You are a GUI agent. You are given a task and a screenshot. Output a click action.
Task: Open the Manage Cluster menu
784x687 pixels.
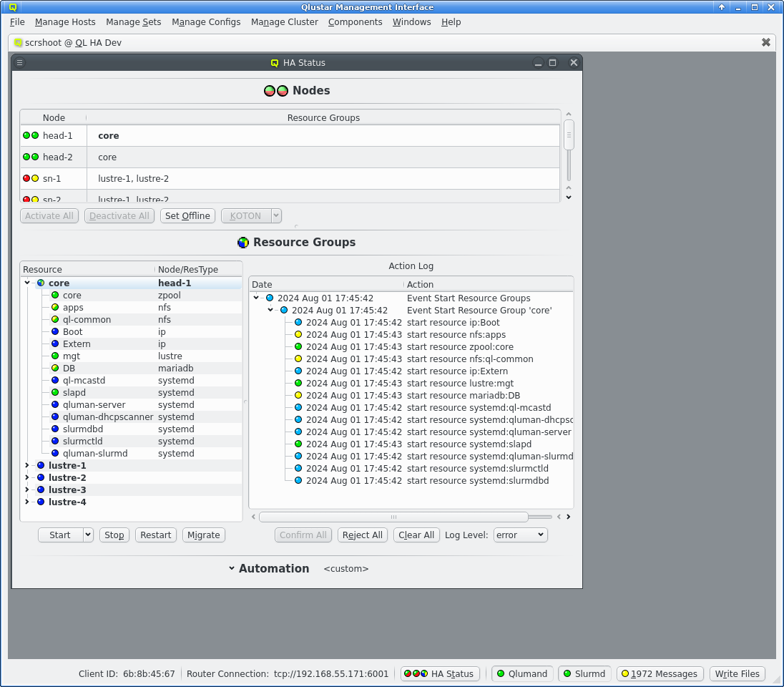click(x=285, y=22)
